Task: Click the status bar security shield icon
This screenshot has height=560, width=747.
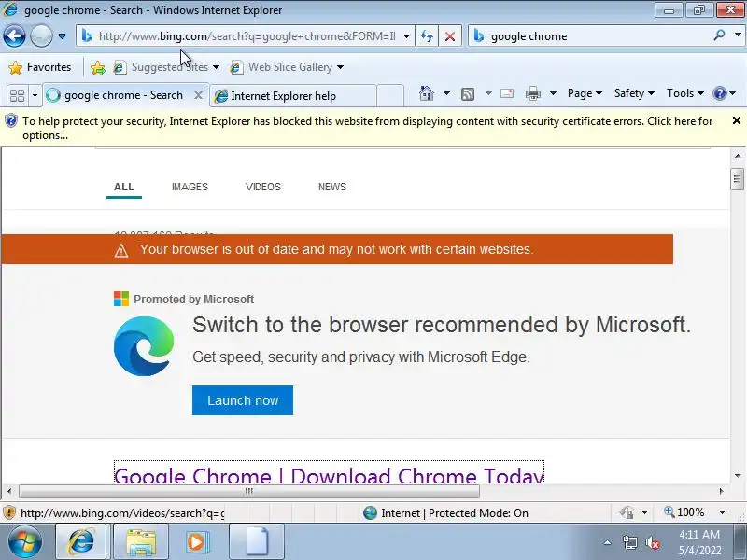Action: click(x=9, y=512)
